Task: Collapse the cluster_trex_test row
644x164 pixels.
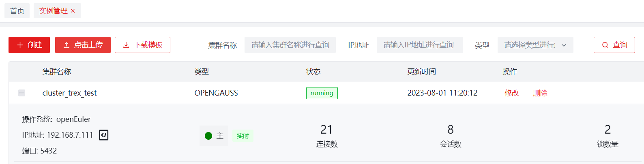Action: tap(22, 93)
